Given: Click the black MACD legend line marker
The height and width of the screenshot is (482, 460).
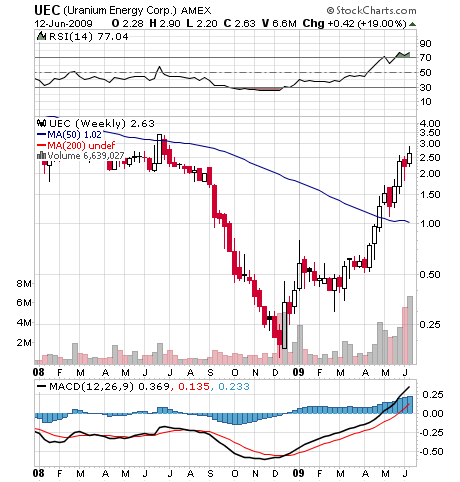Looking at the screenshot, I should (41, 387).
